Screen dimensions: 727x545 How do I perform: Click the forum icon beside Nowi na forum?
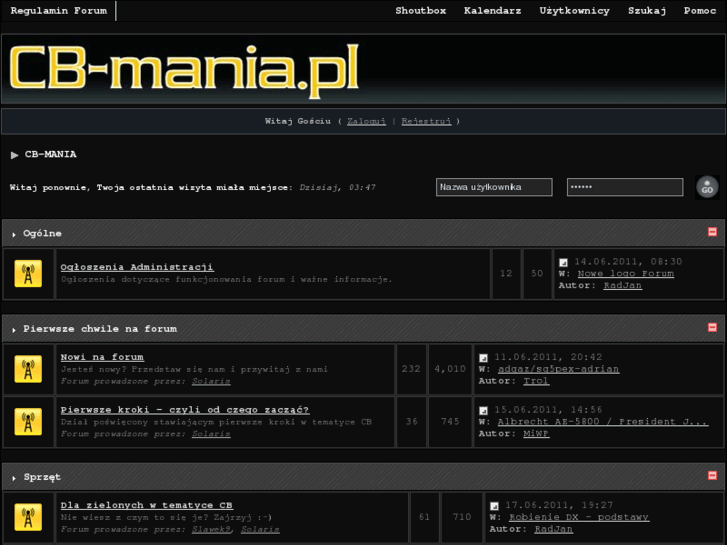(28, 369)
